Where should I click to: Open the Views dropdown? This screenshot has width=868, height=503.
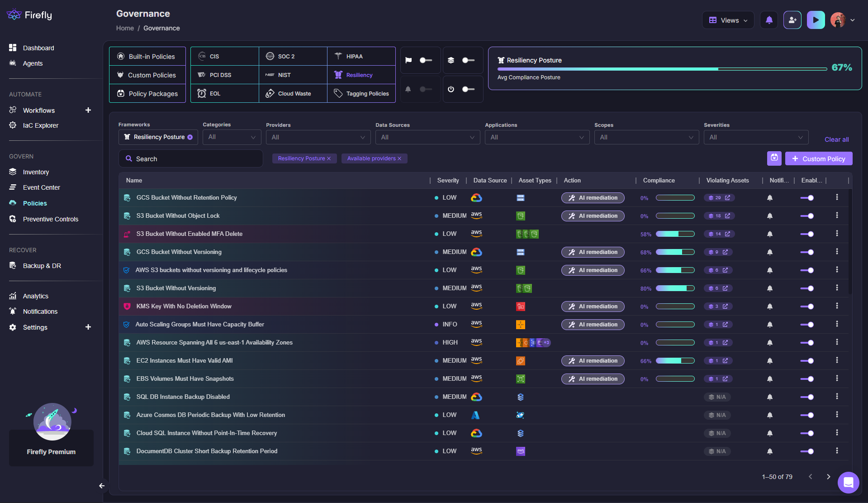[x=728, y=20]
